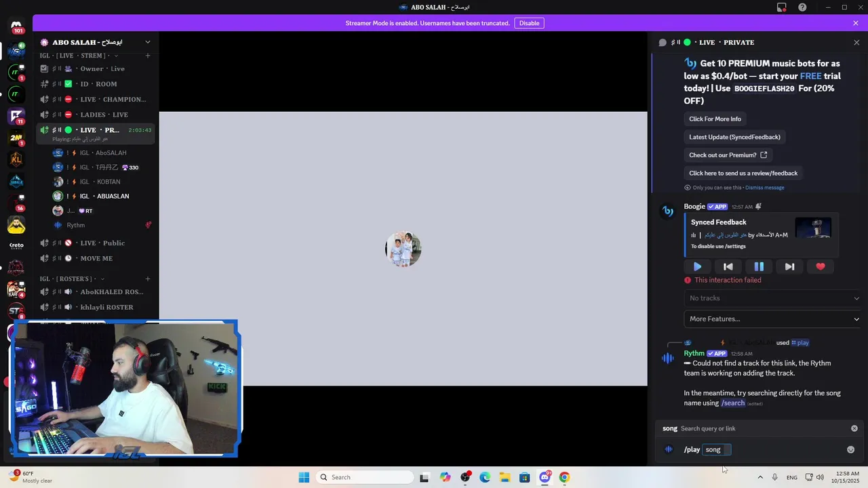Click the /search command mention
This screenshot has height=488, width=868.
(732, 403)
